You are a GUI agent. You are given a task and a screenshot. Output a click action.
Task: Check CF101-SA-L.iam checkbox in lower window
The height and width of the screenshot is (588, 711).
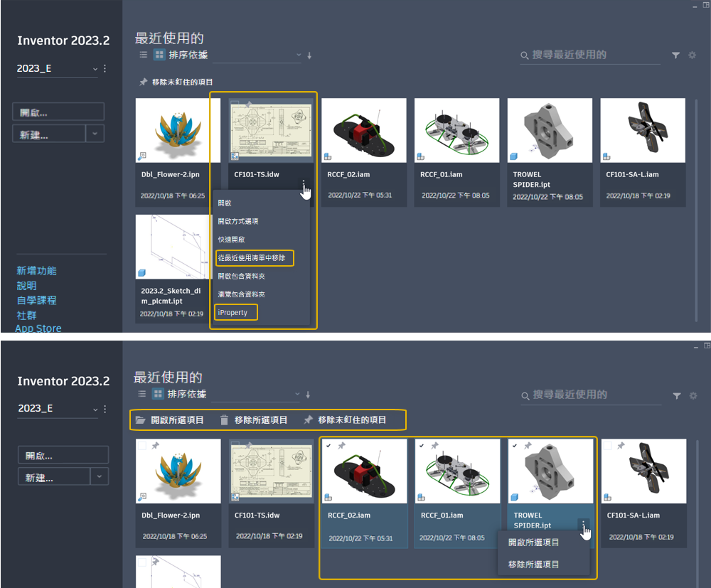pos(608,446)
